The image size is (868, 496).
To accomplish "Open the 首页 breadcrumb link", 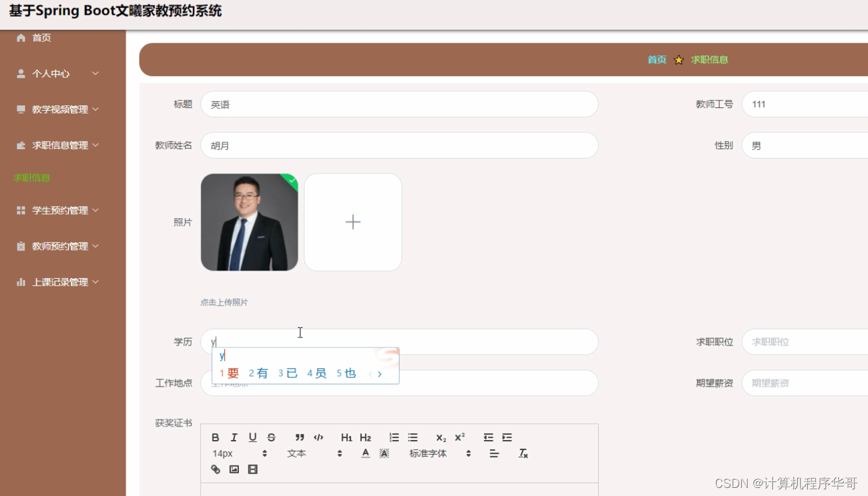I will (x=656, y=59).
